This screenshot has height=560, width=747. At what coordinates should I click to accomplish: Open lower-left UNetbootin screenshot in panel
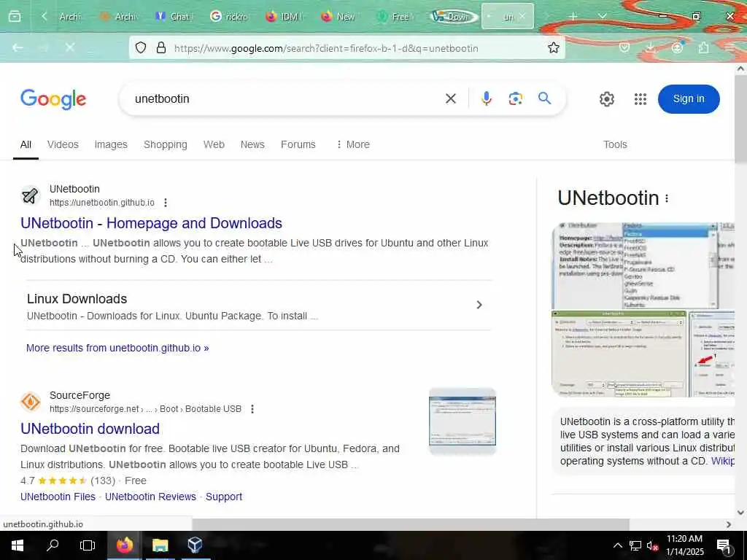pos(619,354)
